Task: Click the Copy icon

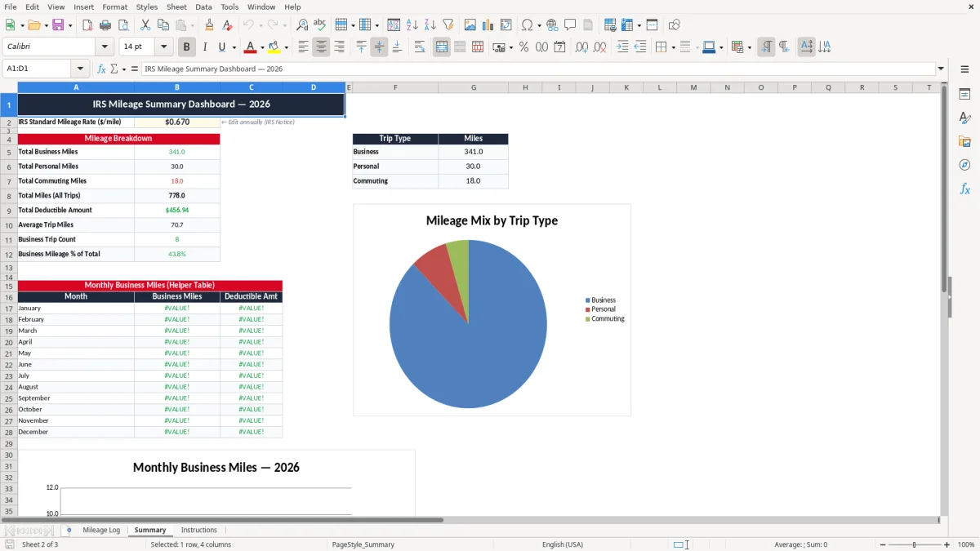Action: click(x=163, y=25)
